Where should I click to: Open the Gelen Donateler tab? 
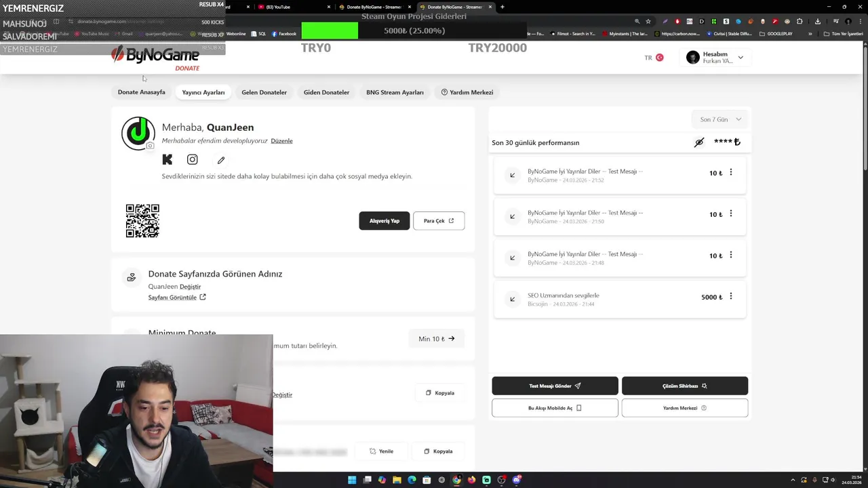264,92
